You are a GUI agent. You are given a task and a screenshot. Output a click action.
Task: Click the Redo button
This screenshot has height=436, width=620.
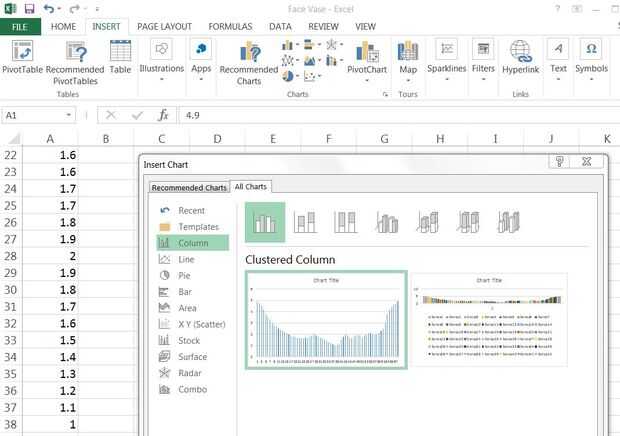[74, 8]
